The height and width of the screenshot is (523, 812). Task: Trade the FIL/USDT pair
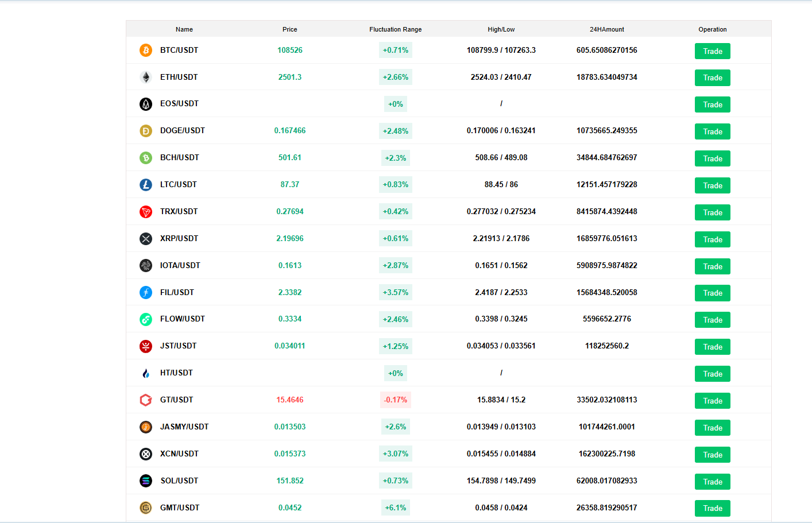713,293
